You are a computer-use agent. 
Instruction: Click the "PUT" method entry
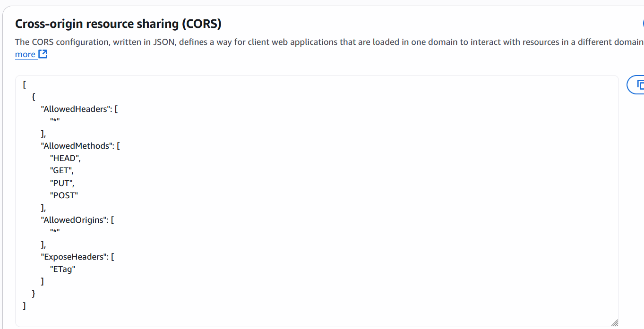[61, 183]
